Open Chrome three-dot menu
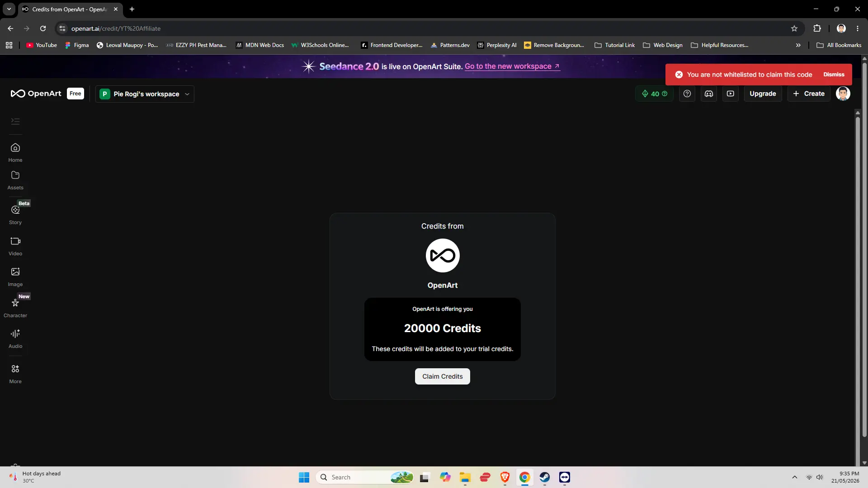868x488 pixels. tap(858, 28)
